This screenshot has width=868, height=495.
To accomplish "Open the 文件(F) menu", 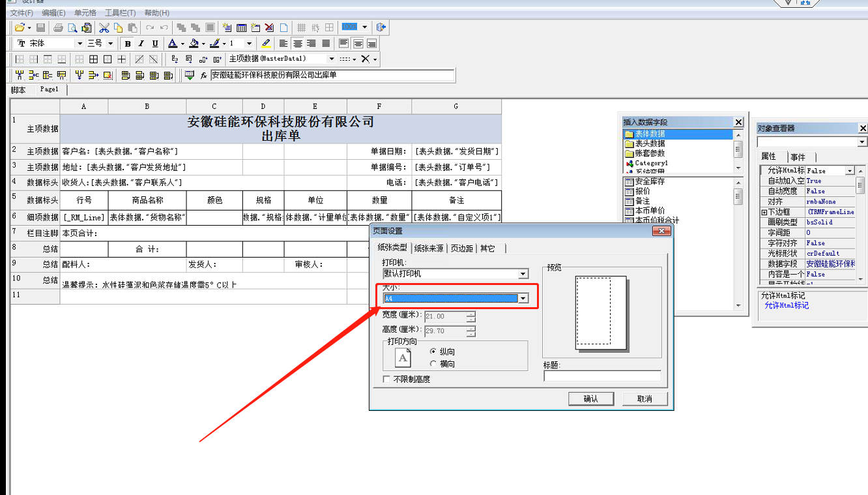I will coord(22,13).
